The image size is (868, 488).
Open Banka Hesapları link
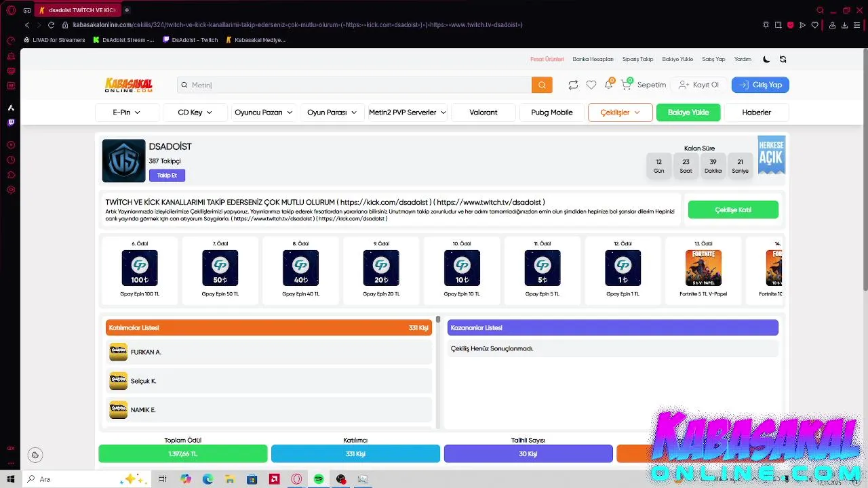coord(593,59)
